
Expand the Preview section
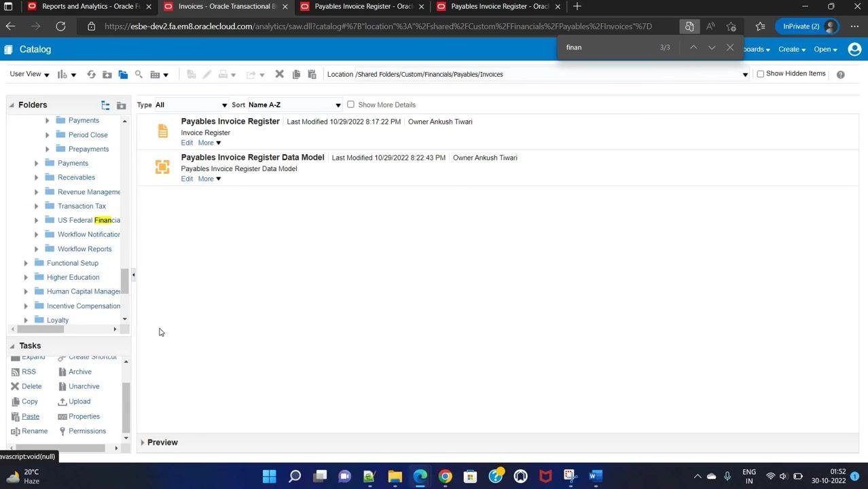tap(143, 443)
